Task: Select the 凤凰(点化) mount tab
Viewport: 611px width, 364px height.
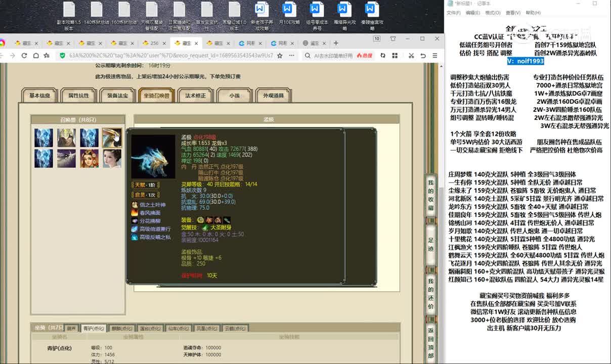Action: coord(207,328)
